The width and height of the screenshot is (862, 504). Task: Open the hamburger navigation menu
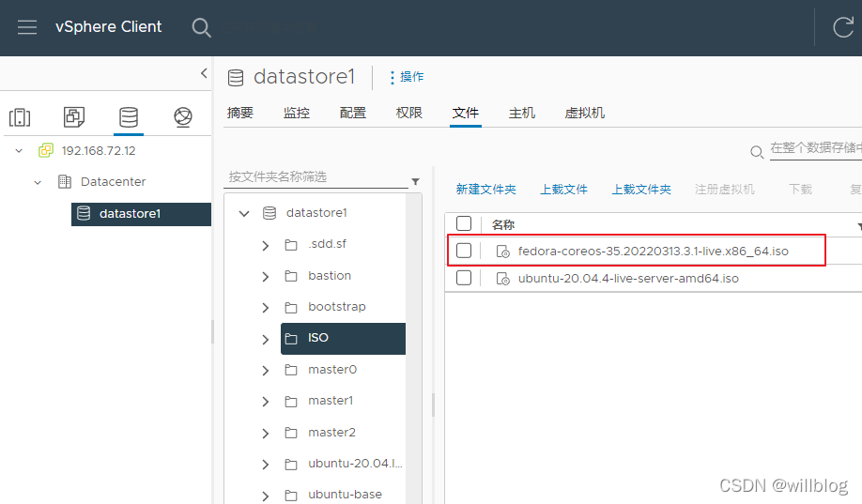coord(27,27)
